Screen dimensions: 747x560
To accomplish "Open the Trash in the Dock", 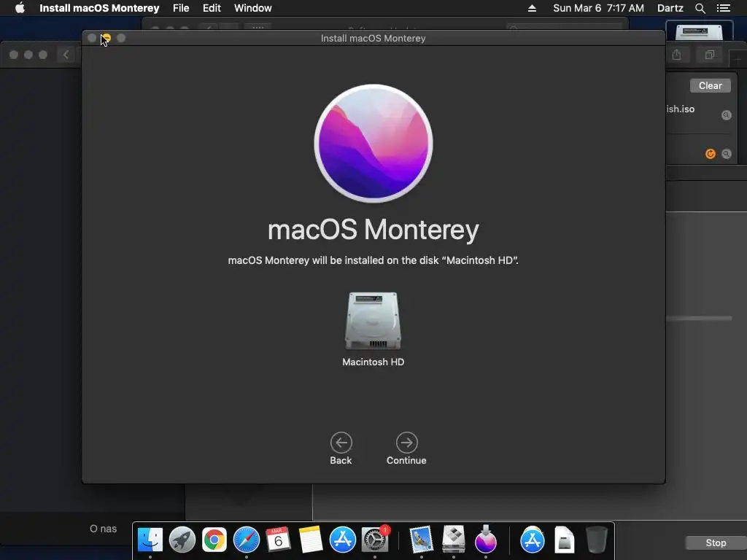I will (596, 540).
